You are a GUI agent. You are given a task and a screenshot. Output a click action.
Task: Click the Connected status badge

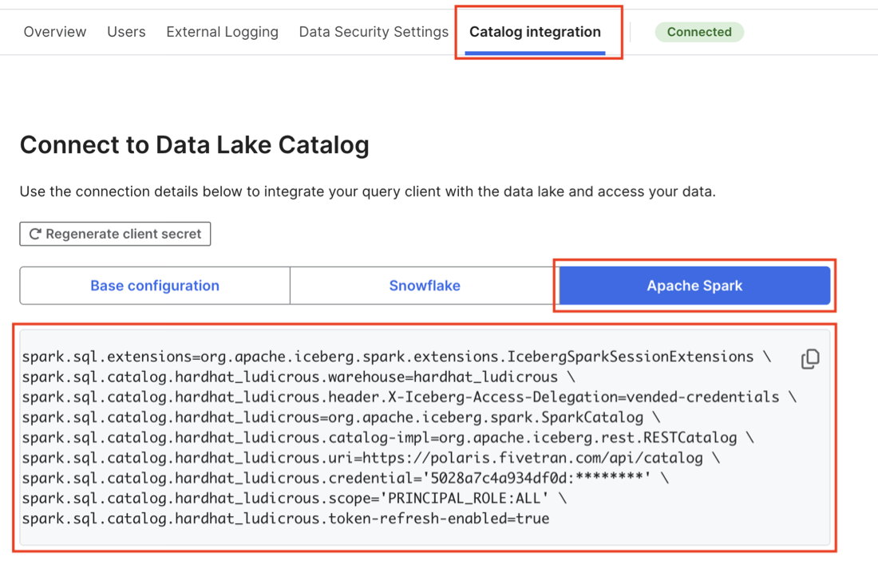coord(699,32)
